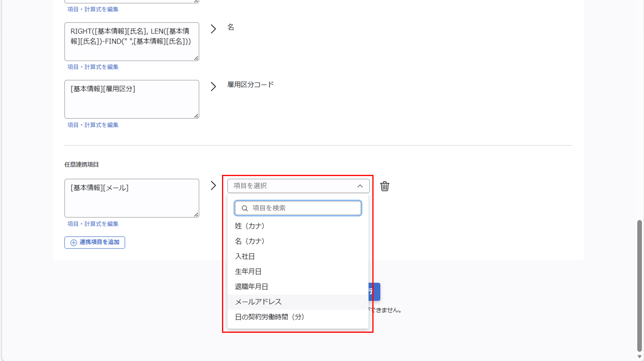Collapse the 項目を選択 dropdown
Viewport: 644px width, 361px height.
click(298, 186)
